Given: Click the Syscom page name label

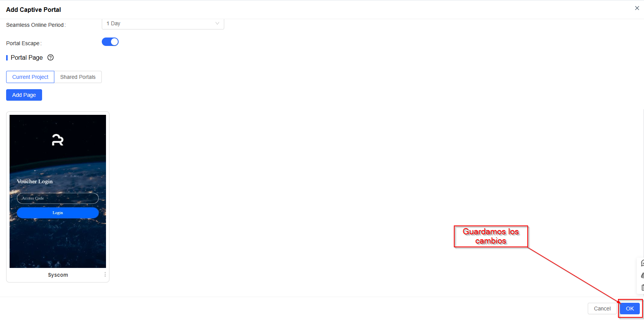Looking at the screenshot, I should pyautogui.click(x=58, y=275).
